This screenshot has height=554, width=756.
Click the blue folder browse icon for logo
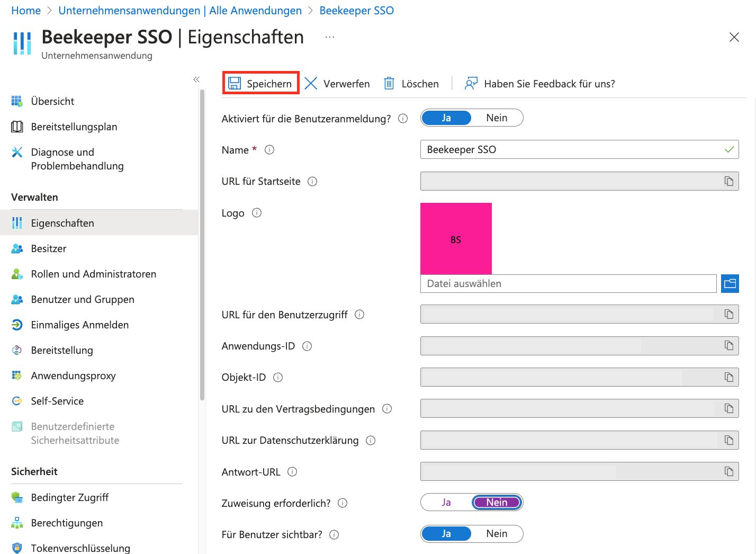click(730, 283)
